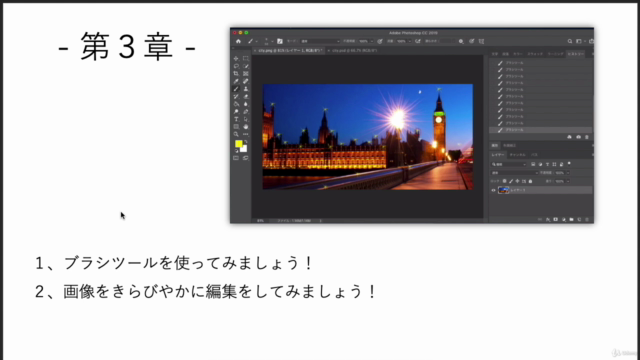Click the Home icon in options bar

[238, 41]
